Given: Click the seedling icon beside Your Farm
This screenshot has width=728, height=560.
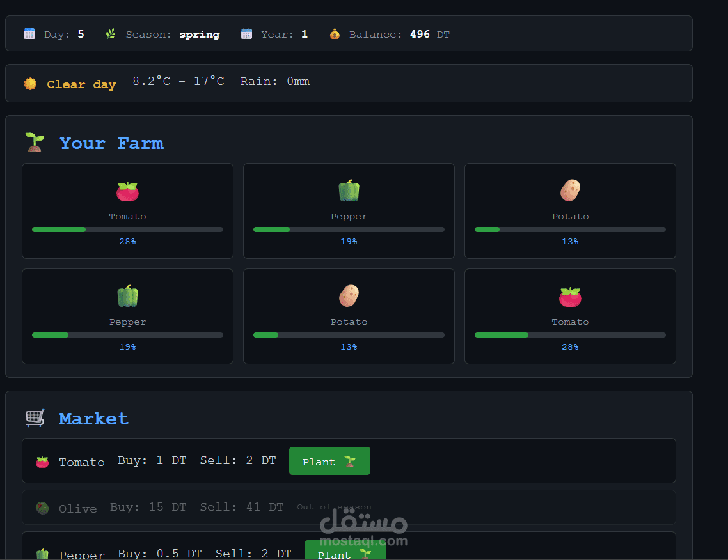Looking at the screenshot, I should pyautogui.click(x=35, y=142).
